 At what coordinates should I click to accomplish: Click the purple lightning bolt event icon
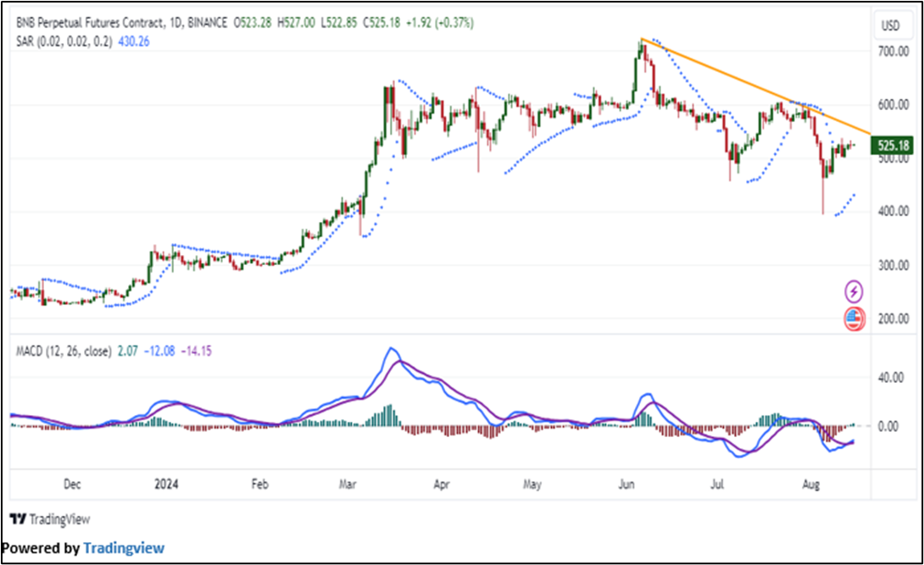pyautogui.click(x=854, y=291)
